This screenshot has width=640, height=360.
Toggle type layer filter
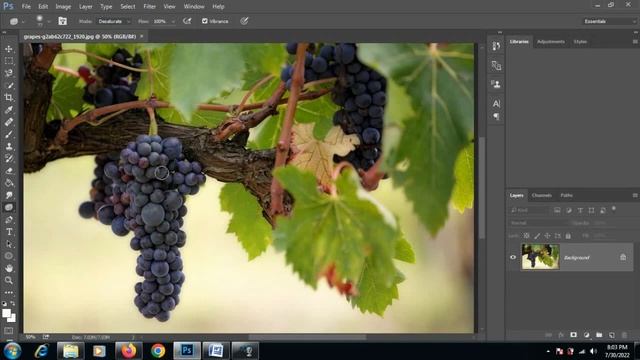tap(580, 210)
